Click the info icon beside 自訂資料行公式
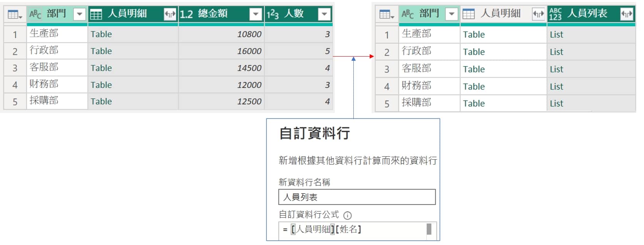 click(347, 215)
